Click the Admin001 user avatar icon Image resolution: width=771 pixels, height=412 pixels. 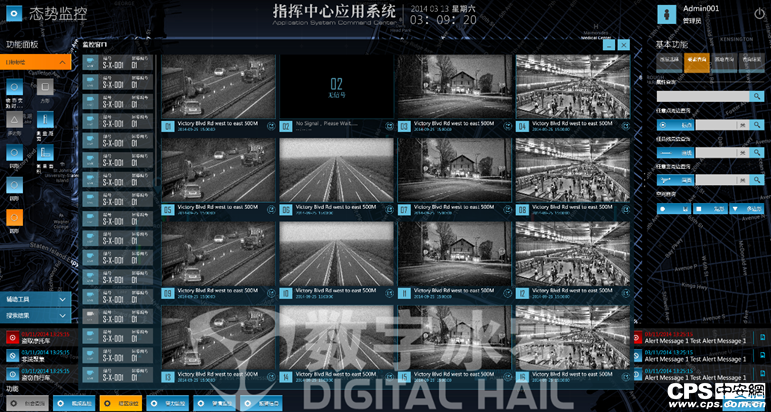(666, 13)
